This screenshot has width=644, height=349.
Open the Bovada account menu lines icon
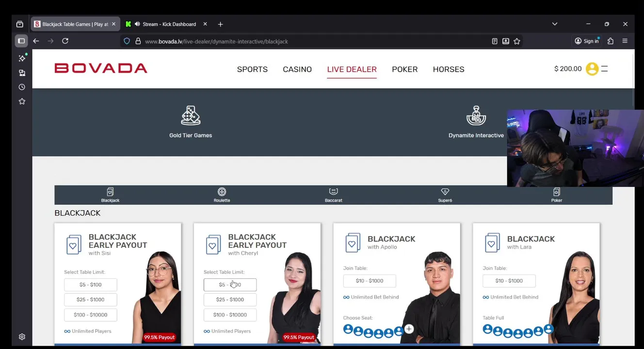click(x=604, y=69)
